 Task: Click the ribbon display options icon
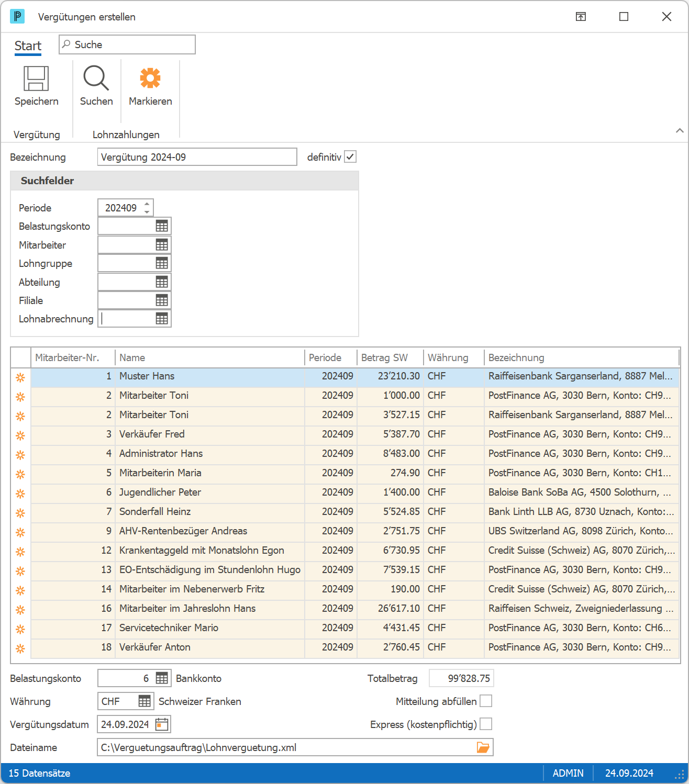(x=581, y=17)
